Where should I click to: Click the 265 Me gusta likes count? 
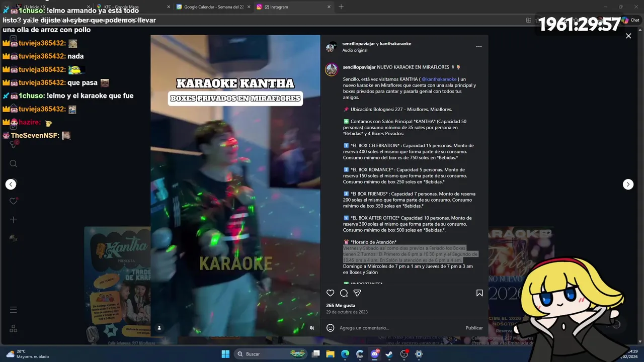click(x=341, y=306)
